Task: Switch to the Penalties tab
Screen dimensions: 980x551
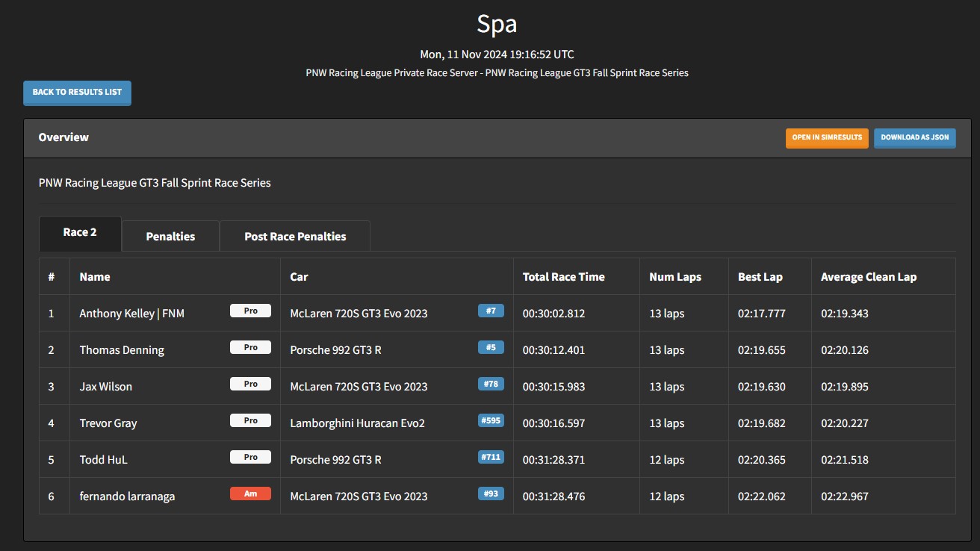Action: [x=170, y=236]
